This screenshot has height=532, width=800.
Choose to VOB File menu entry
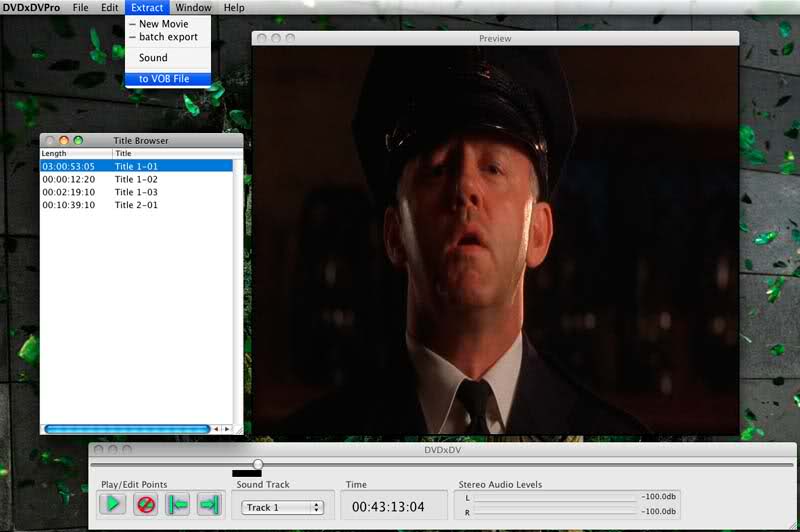click(168, 79)
